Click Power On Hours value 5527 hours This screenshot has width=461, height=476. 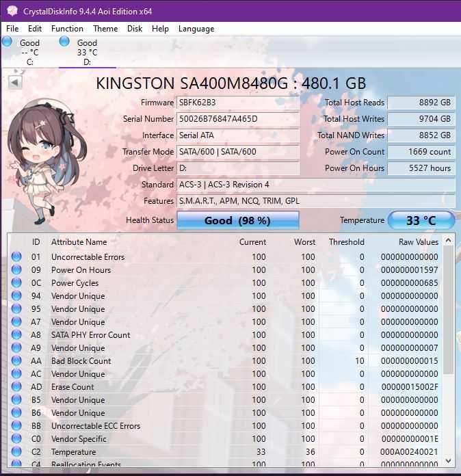421,168
